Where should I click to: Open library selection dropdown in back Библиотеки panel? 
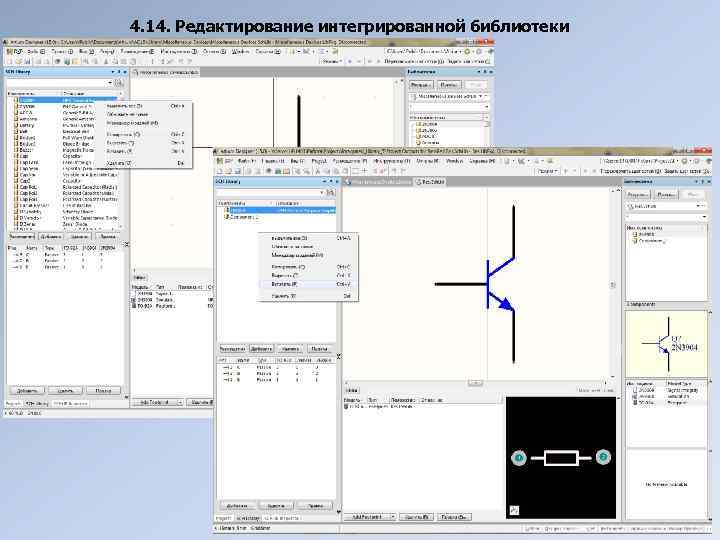click(481, 96)
